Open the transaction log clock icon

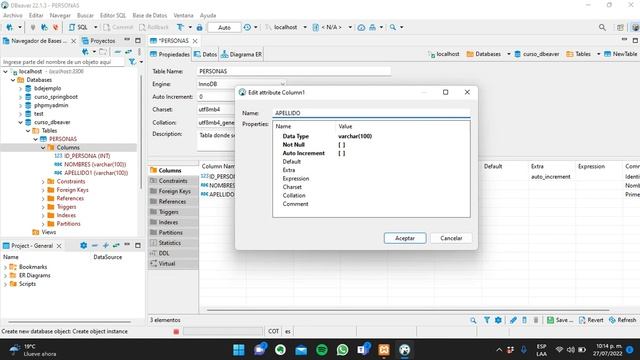point(247,27)
